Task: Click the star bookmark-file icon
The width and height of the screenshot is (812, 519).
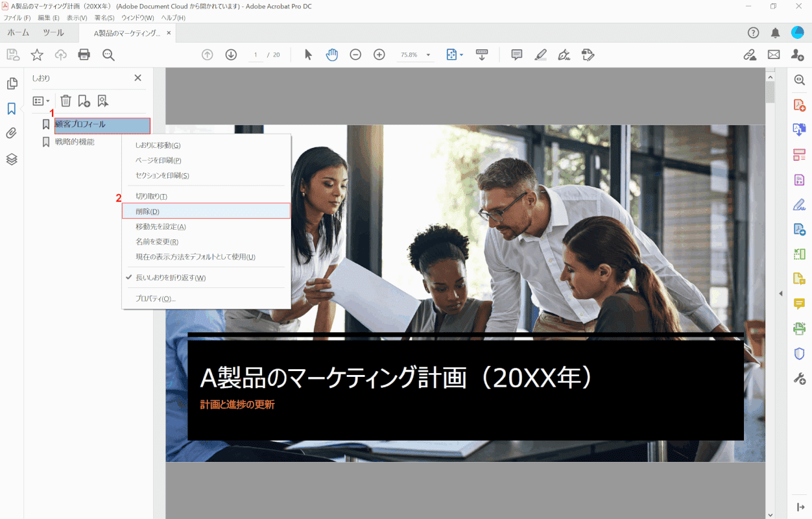Action: (37, 55)
